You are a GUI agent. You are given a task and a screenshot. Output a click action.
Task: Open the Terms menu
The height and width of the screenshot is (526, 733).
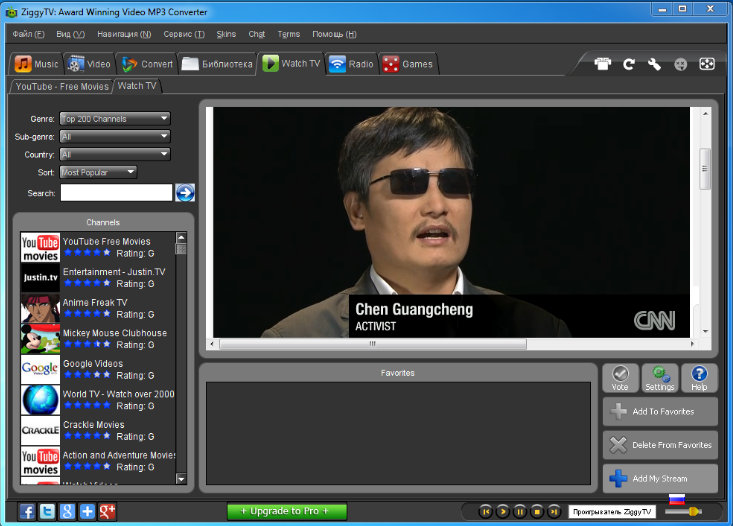tap(288, 34)
